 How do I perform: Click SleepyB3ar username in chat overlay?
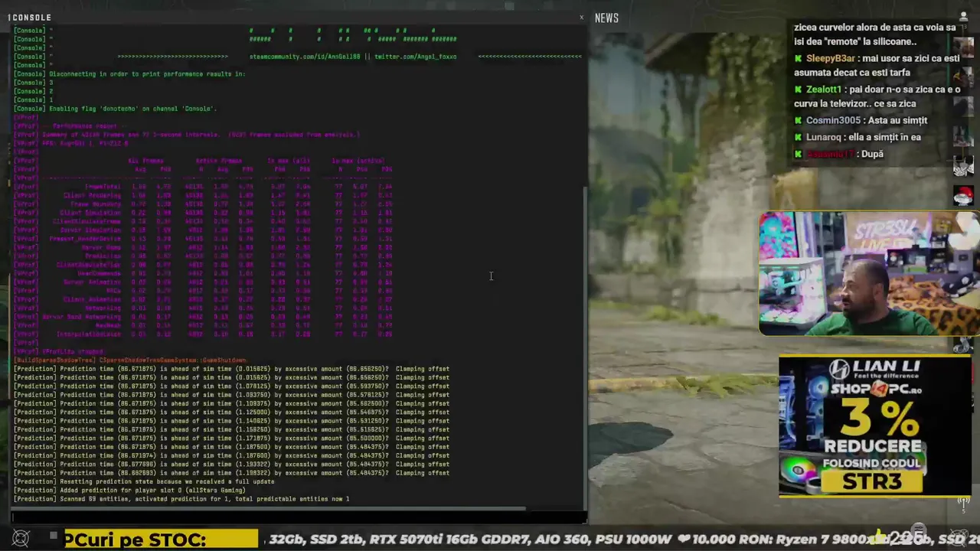click(830, 58)
